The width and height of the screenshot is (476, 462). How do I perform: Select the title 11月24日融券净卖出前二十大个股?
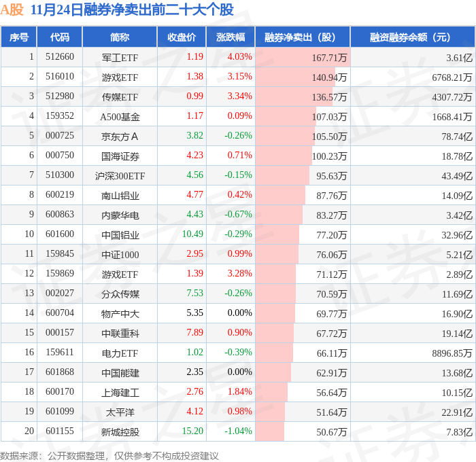click(x=132, y=10)
